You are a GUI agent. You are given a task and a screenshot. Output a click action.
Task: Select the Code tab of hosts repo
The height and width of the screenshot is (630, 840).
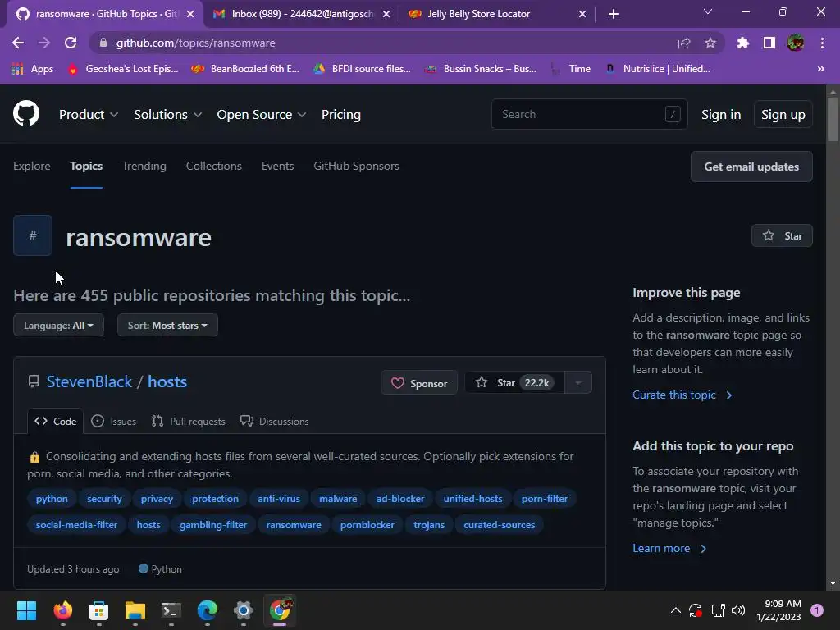click(x=55, y=421)
